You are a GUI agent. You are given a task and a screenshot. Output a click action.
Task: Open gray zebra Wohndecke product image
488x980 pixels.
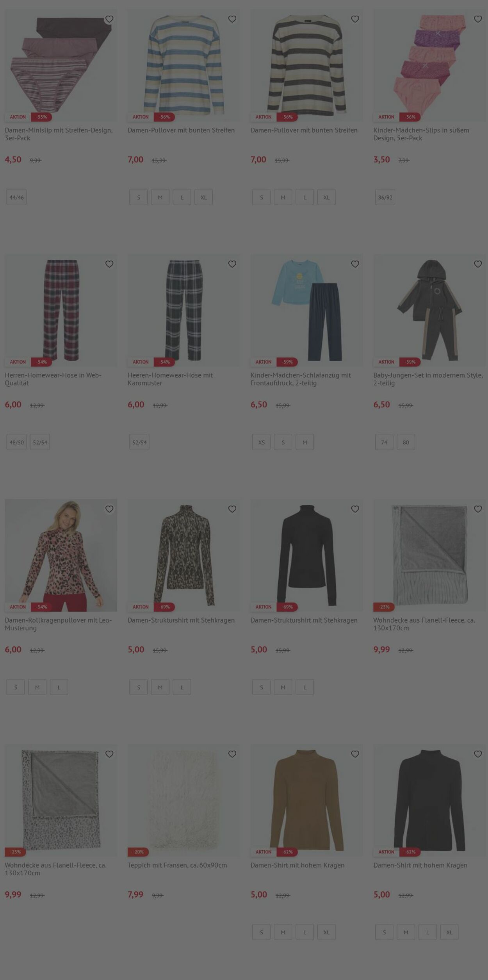(429, 555)
